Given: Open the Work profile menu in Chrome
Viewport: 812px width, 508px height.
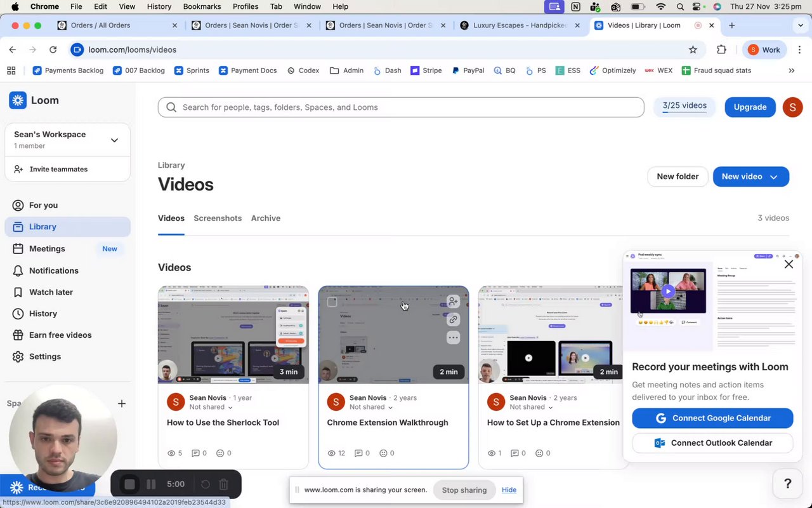Looking at the screenshot, I should point(764,50).
